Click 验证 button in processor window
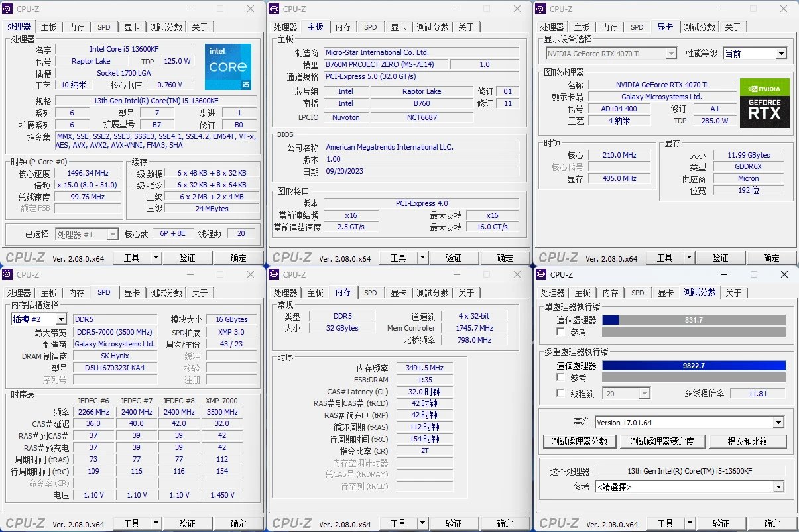Screen dimensions: 799x532 click(187, 258)
